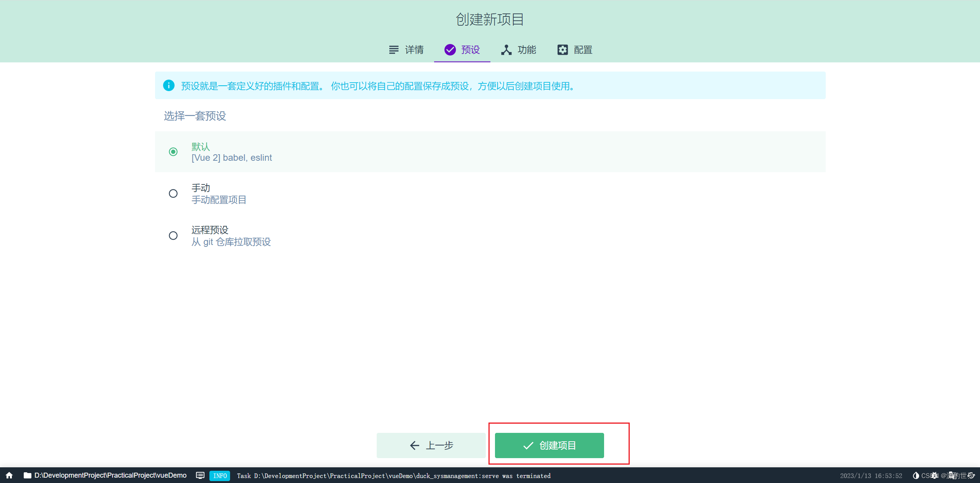Viewport: 980px width, 483px height.
Task: Select the 默认 preset radio button
Action: point(173,152)
